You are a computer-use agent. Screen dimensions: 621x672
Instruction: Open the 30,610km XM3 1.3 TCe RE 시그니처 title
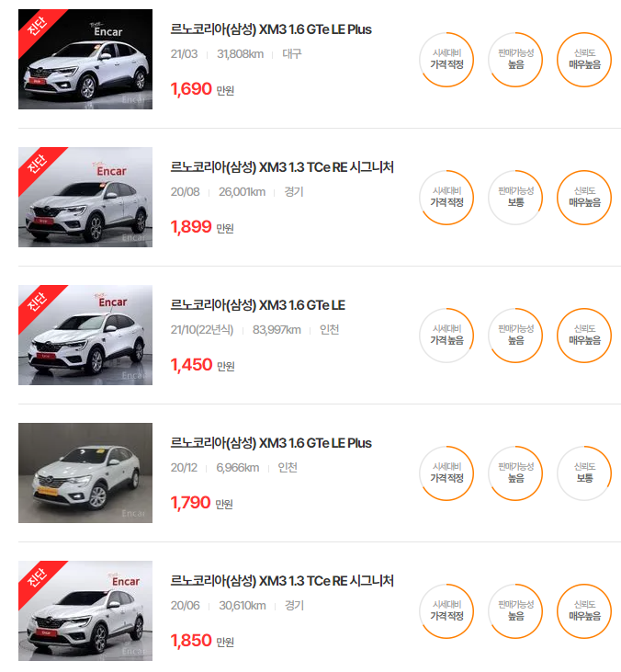[282, 581]
